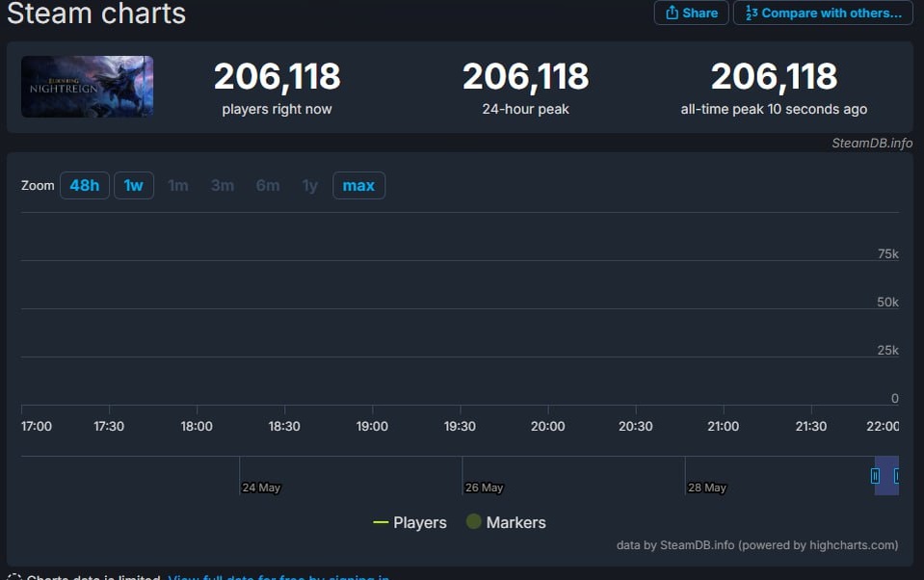The width and height of the screenshot is (924, 580).
Task: Click the 25k y-axis label
Action: coord(887,350)
